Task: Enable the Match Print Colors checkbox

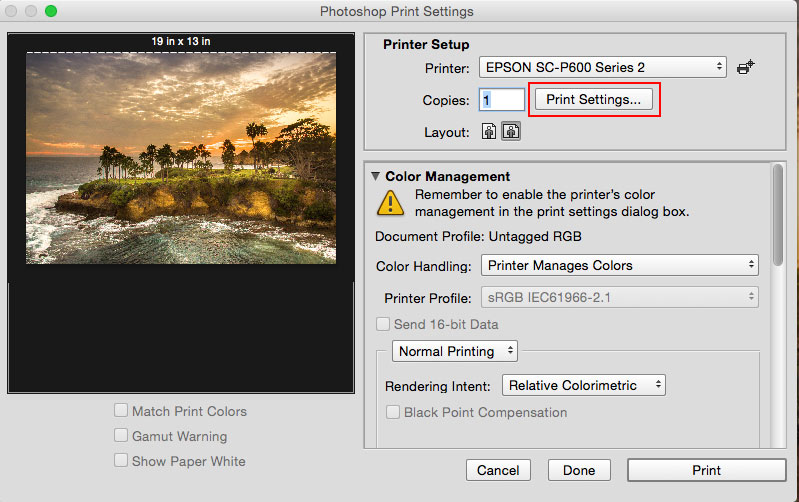Action: [121, 410]
